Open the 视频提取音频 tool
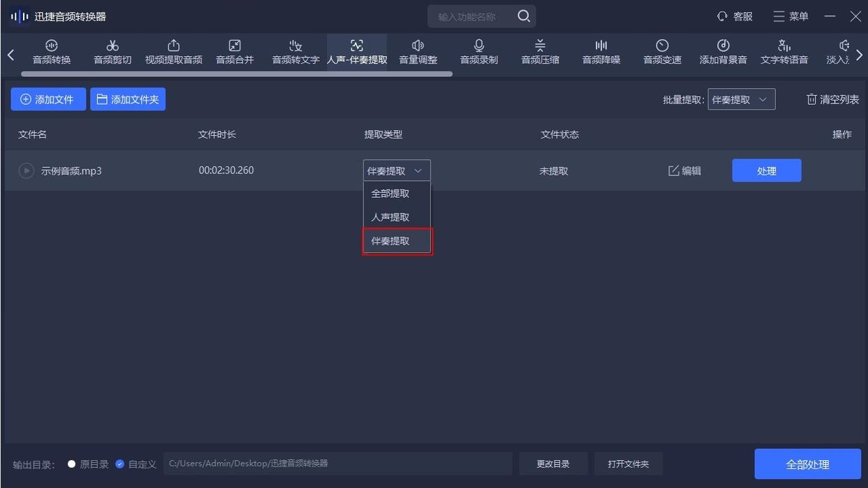This screenshot has width=868, height=488. click(x=173, y=52)
